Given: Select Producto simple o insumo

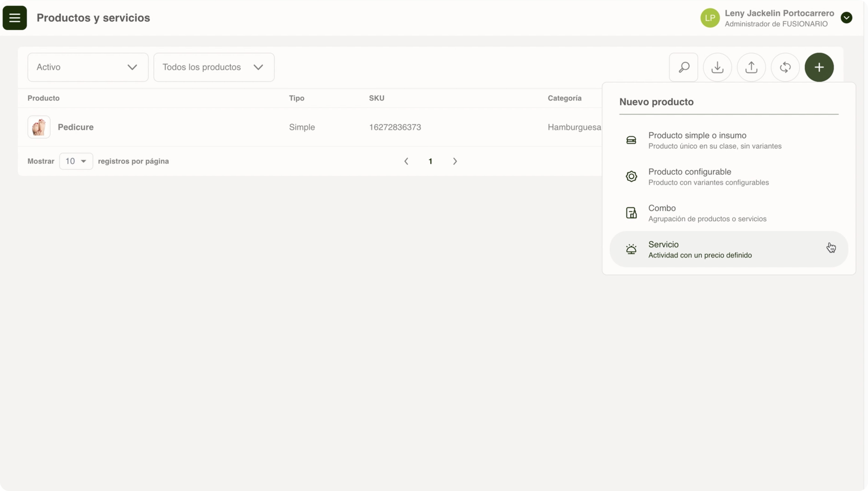Looking at the screenshot, I should [x=697, y=140].
